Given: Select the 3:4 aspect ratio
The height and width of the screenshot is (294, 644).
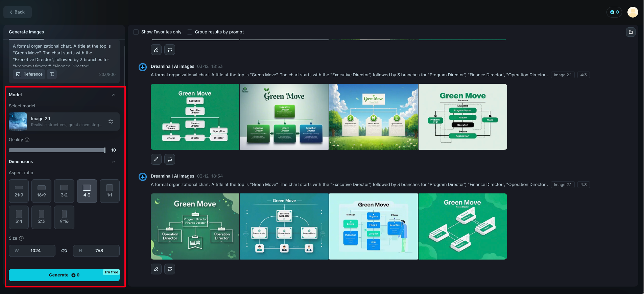Looking at the screenshot, I should coord(19,217).
